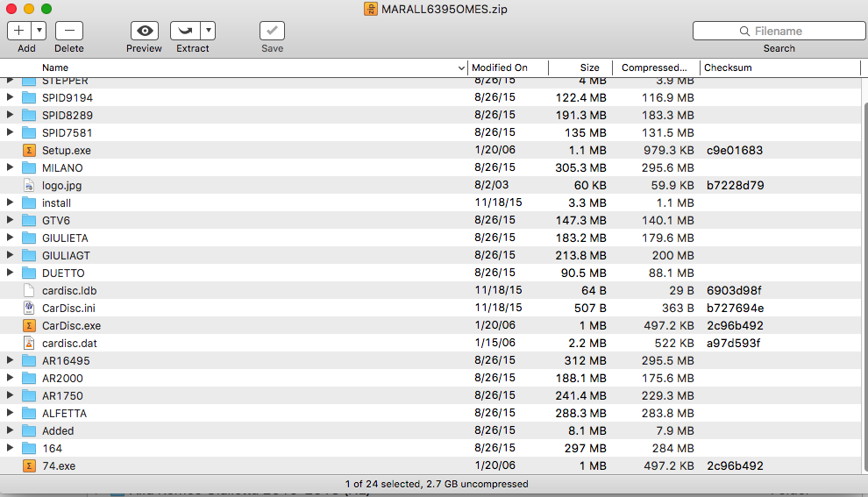Expand the 164 folder
The image size is (868, 497).
(x=10, y=448)
